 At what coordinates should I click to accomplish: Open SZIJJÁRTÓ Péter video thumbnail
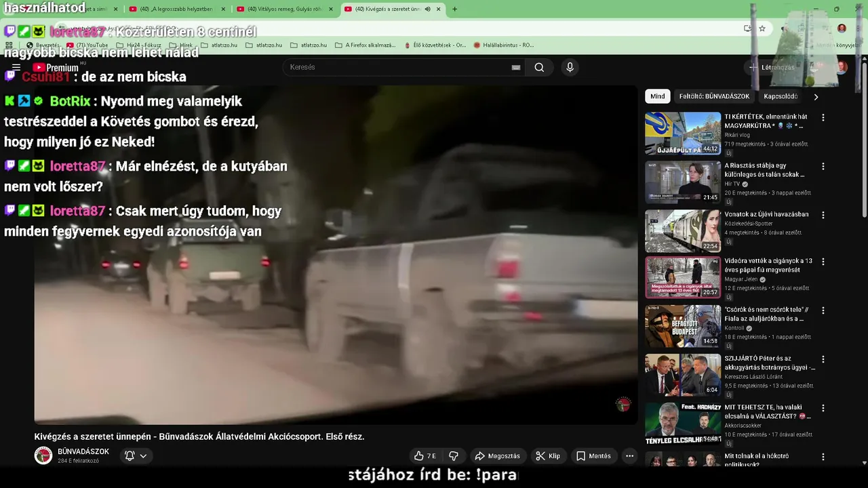pos(683,375)
